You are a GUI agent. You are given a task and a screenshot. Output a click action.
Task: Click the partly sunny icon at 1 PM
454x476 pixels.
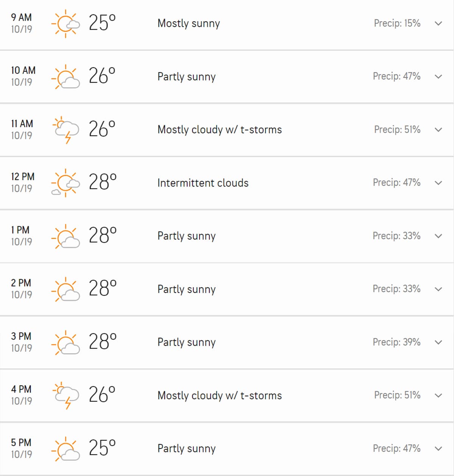(x=65, y=236)
